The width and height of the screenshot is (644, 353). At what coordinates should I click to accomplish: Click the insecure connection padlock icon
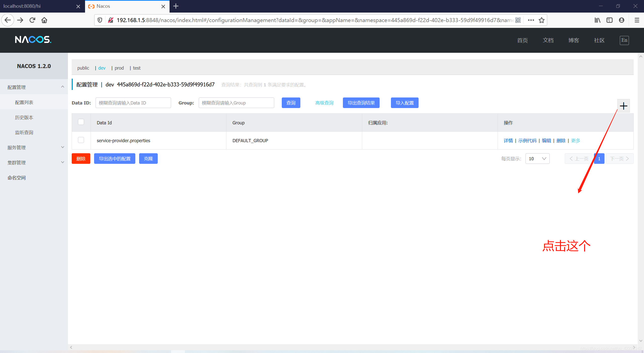[x=110, y=20]
